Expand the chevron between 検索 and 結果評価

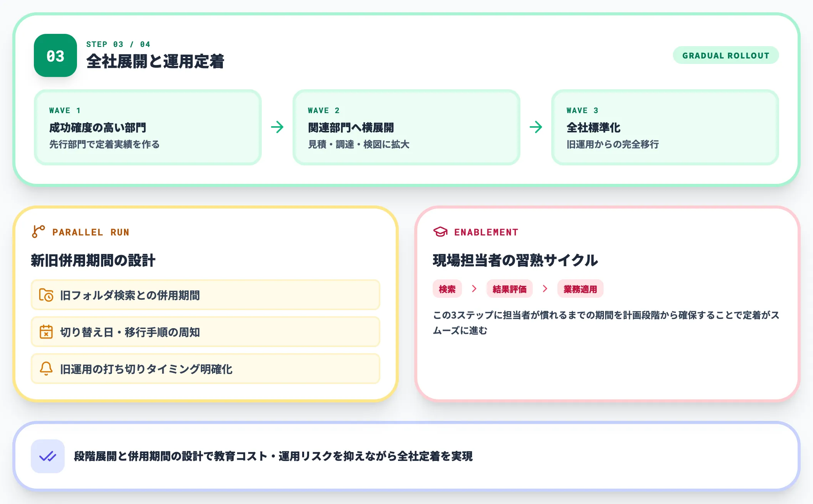[x=474, y=289]
